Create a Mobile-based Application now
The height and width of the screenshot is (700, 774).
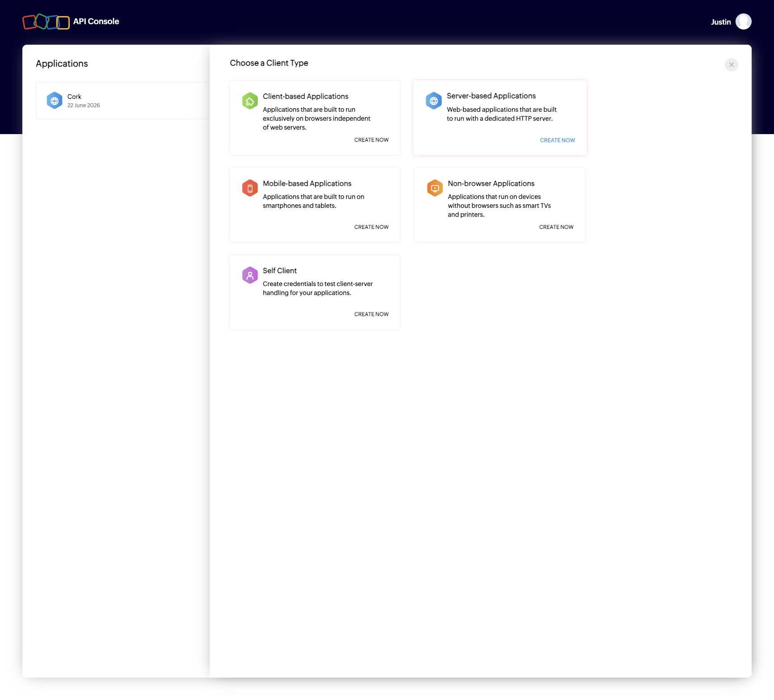pos(371,227)
